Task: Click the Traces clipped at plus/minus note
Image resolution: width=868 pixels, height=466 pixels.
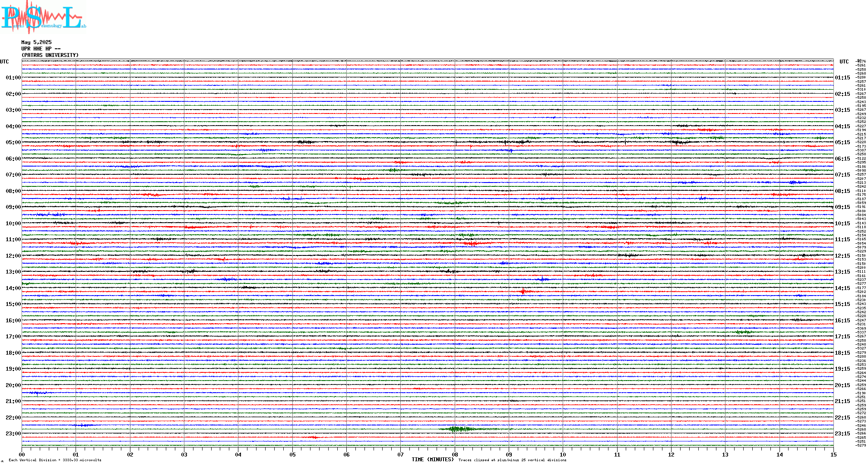Action: [x=513, y=460]
